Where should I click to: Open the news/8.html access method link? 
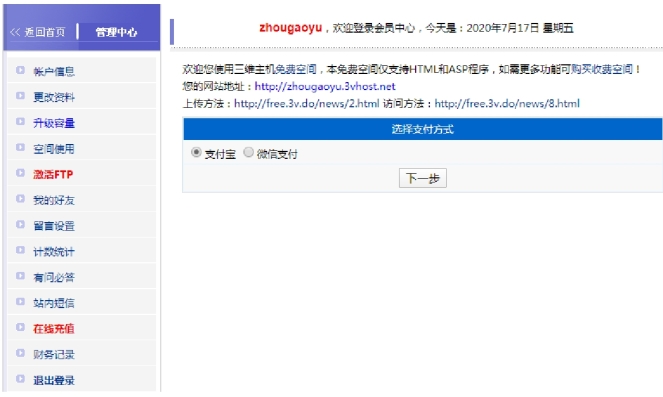pyautogui.click(x=507, y=104)
